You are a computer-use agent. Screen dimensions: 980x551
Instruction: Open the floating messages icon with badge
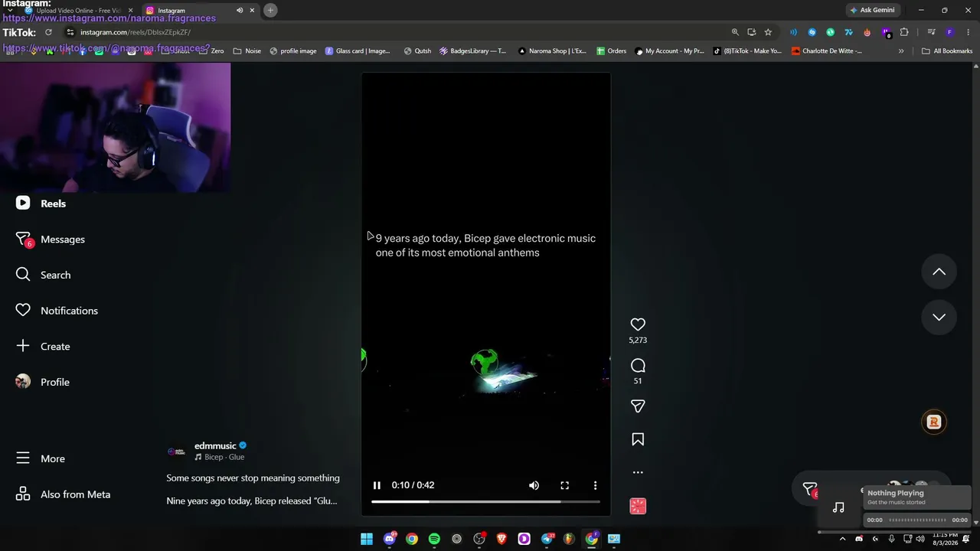pos(810,489)
